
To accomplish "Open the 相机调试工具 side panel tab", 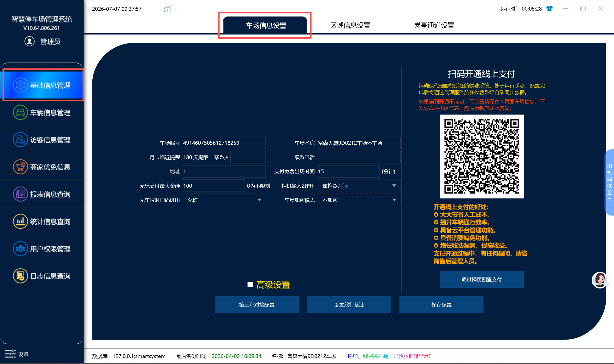I will click(x=609, y=182).
